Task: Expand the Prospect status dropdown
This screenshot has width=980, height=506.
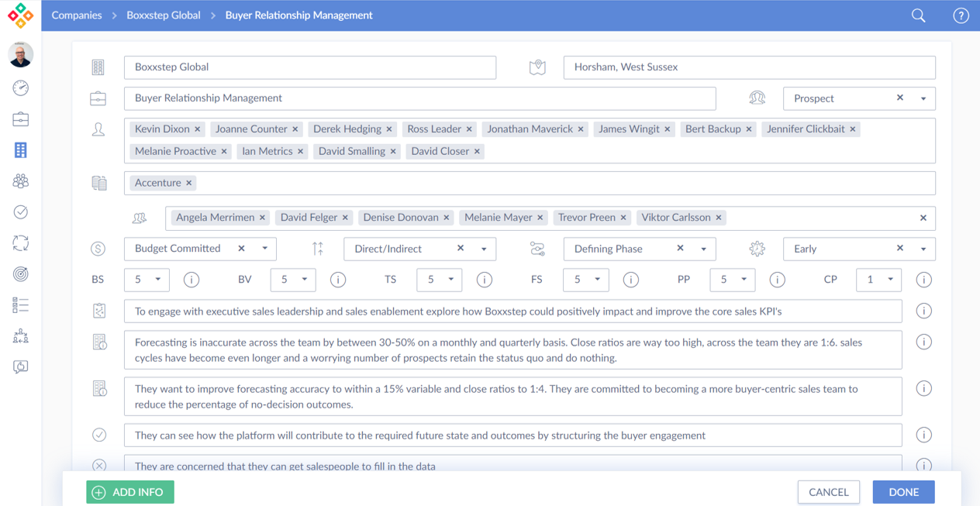Action: pyautogui.click(x=923, y=98)
